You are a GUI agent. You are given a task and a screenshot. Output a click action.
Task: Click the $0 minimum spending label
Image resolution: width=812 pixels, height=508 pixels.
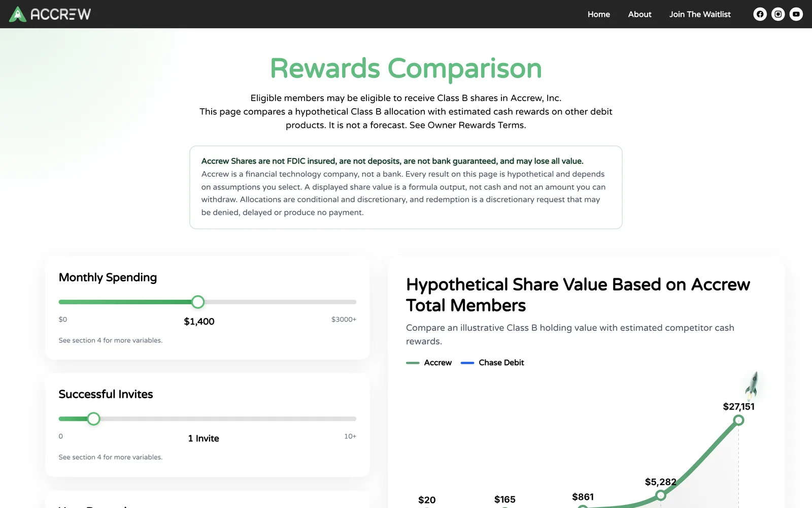click(63, 320)
